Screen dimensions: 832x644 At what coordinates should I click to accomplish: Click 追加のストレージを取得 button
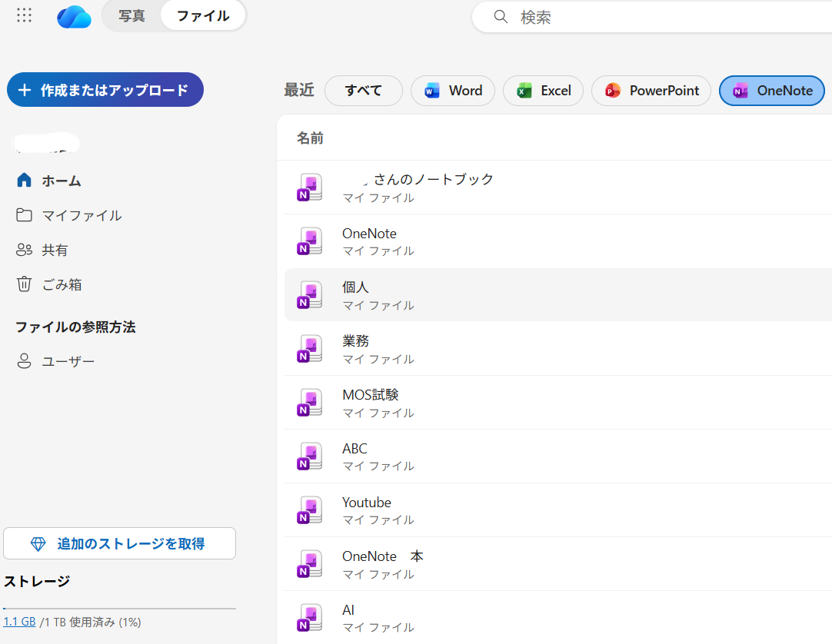point(119,543)
